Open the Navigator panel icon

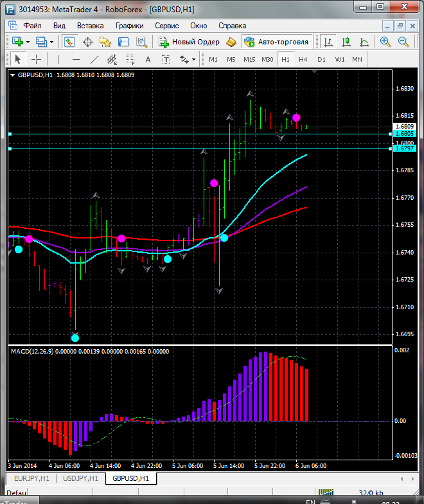105,42
